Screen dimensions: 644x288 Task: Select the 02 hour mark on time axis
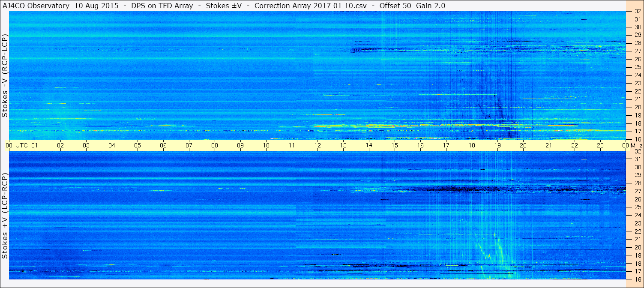60,145
